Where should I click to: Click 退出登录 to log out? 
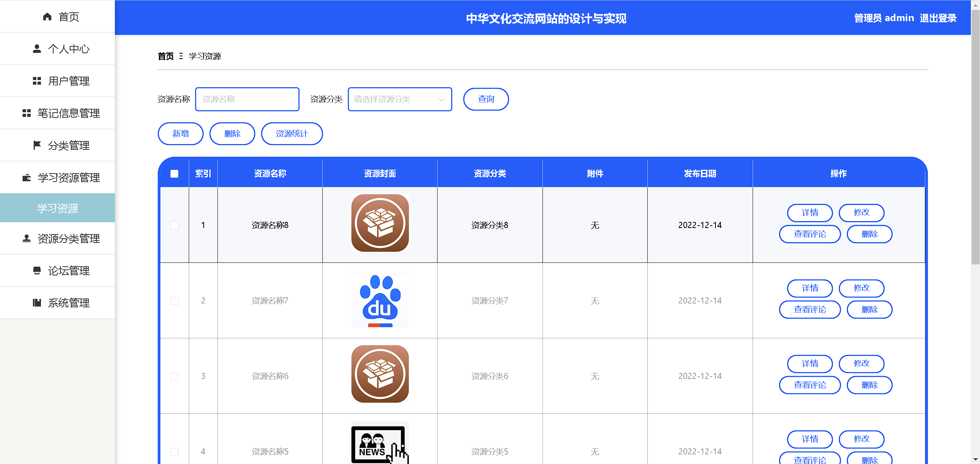point(938,18)
